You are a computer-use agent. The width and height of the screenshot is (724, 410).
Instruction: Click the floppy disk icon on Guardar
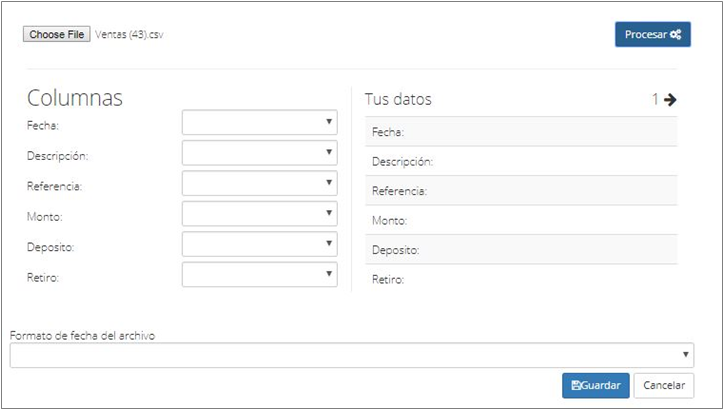[x=576, y=386]
